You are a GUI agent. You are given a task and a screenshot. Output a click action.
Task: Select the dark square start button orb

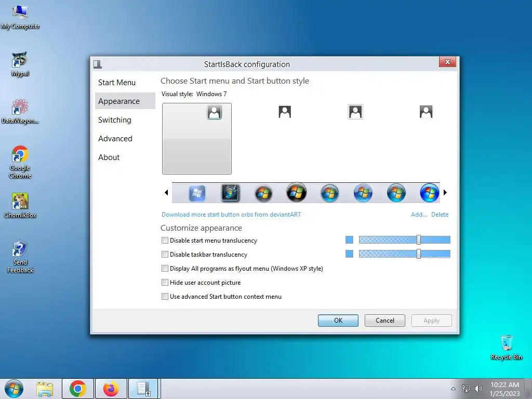coord(230,193)
